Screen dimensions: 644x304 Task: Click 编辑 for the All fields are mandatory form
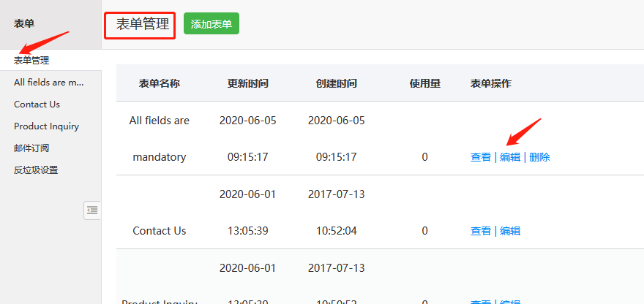[x=510, y=157]
